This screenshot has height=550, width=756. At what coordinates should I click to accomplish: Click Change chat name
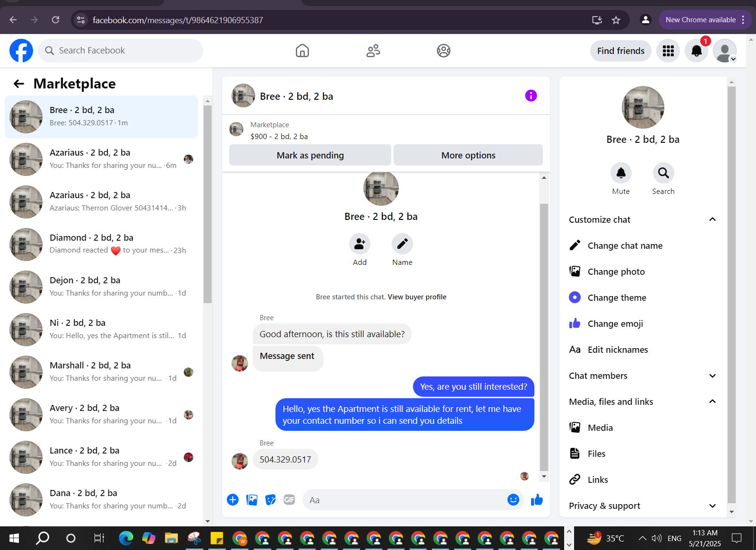[643, 245]
